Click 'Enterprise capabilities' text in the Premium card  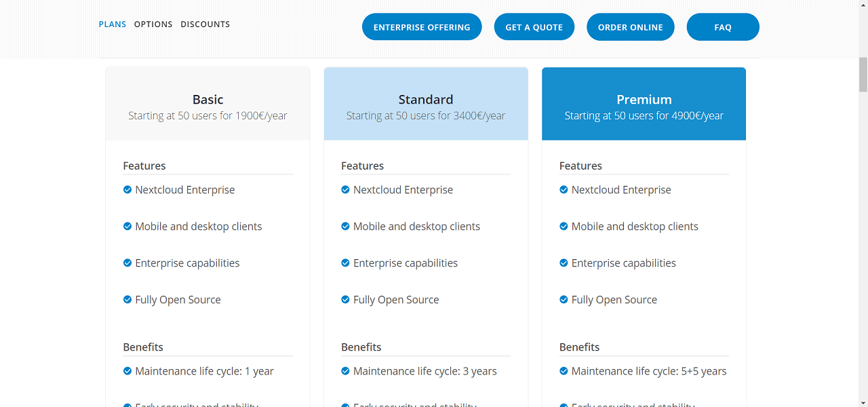[x=624, y=263]
